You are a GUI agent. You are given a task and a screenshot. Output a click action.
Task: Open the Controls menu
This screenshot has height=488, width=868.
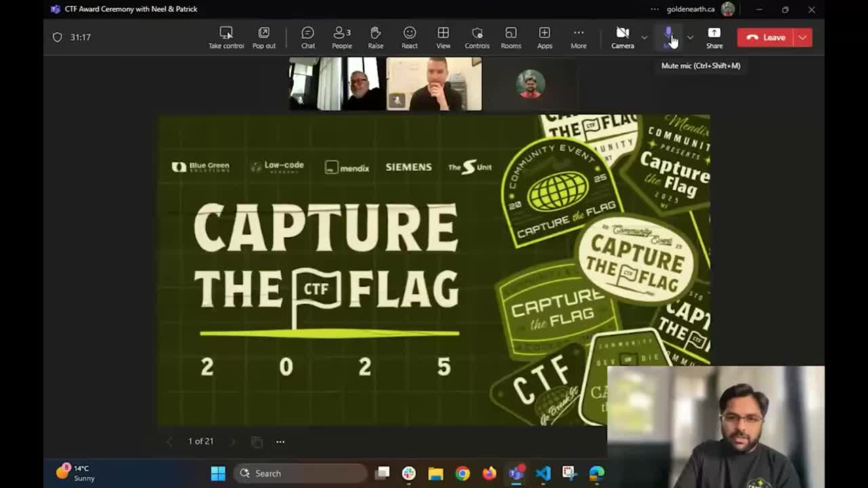click(x=477, y=37)
